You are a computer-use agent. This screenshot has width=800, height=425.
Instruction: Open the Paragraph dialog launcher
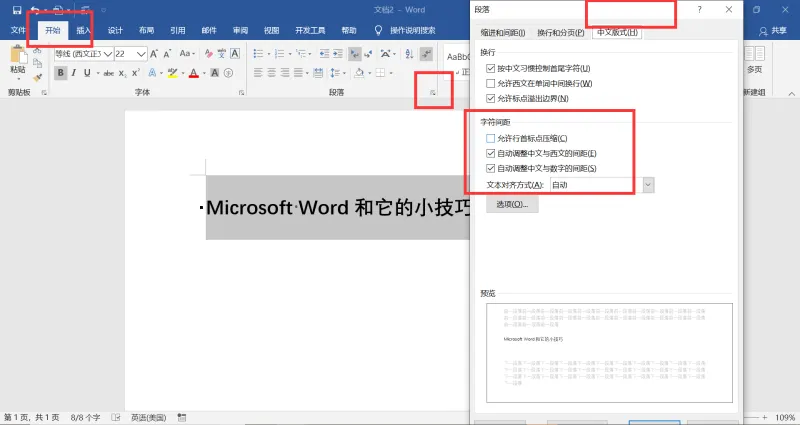coord(433,93)
